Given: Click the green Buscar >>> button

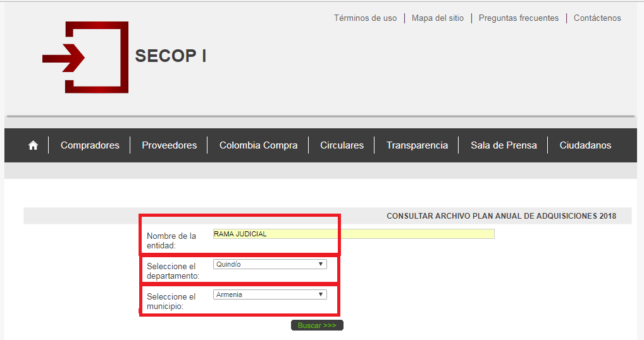Looking at the screenshot, I should [317, 325].
